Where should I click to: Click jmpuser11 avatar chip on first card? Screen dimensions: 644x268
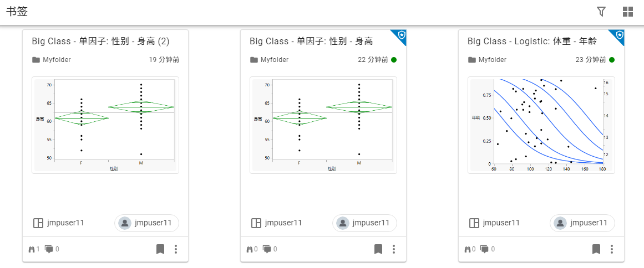click(x=147, y=223)
